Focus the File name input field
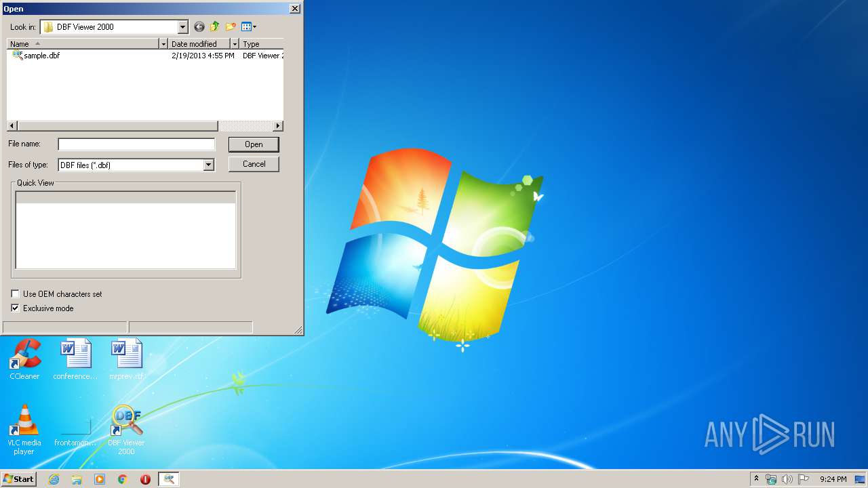868x488 pixels. 136,144
